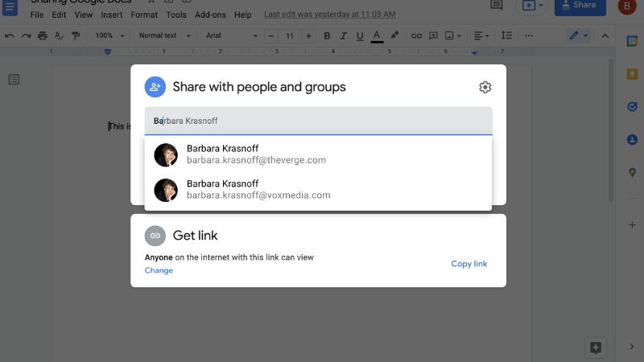The image size is (644, 362).
Task: Open Google Calendar in side panel
Action: (x=632, y=41)
